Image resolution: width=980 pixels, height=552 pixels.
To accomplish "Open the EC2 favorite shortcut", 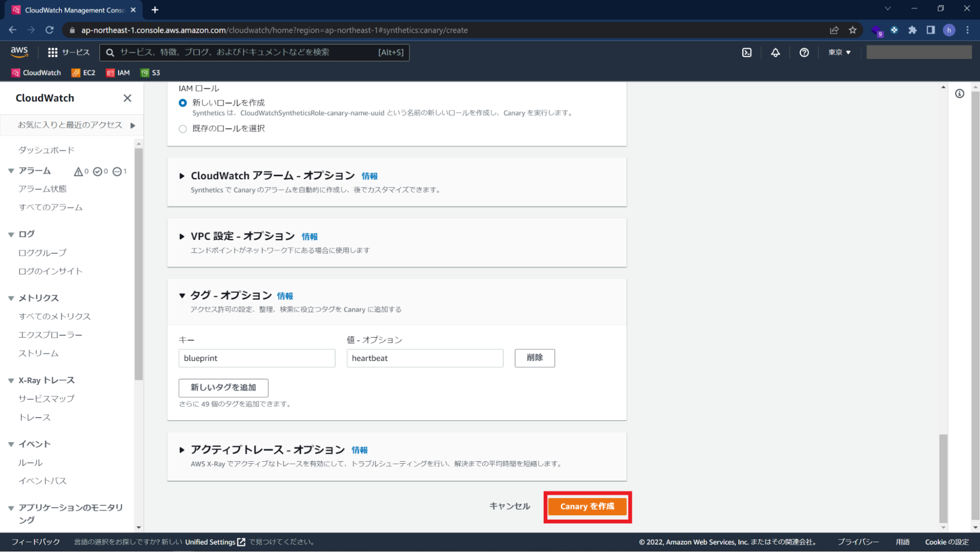I will [x=83, y=73].
